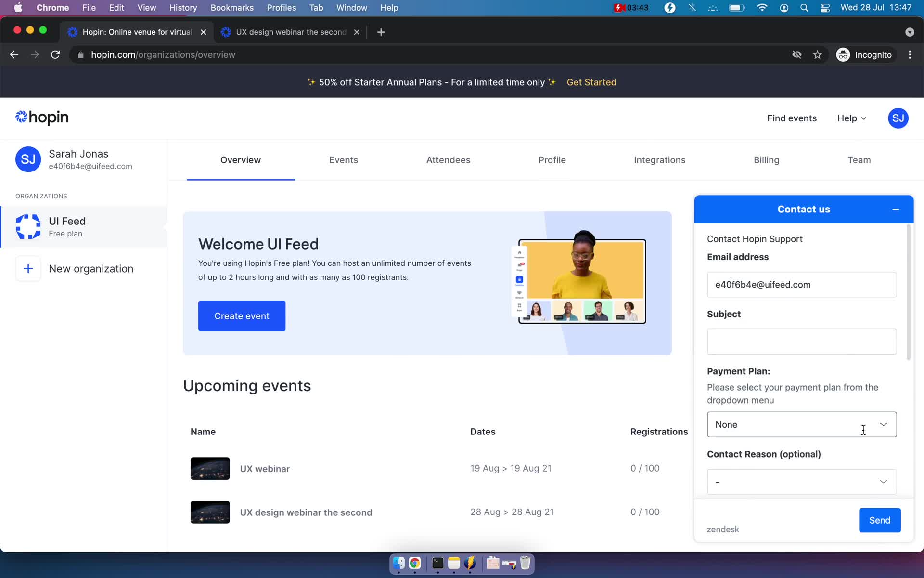Image resolution: width=924 pixels, height=578 pixels.
Task: Open the History menu in menu bar
Action: pyautogui.click(x=183, y=8)
